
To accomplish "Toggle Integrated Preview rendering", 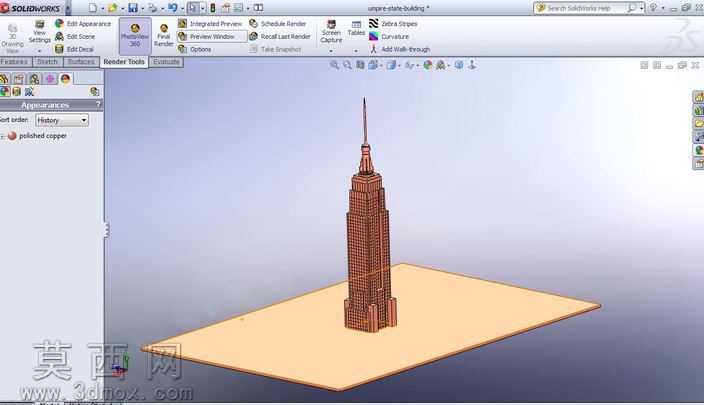I will [x=210, y=23].
